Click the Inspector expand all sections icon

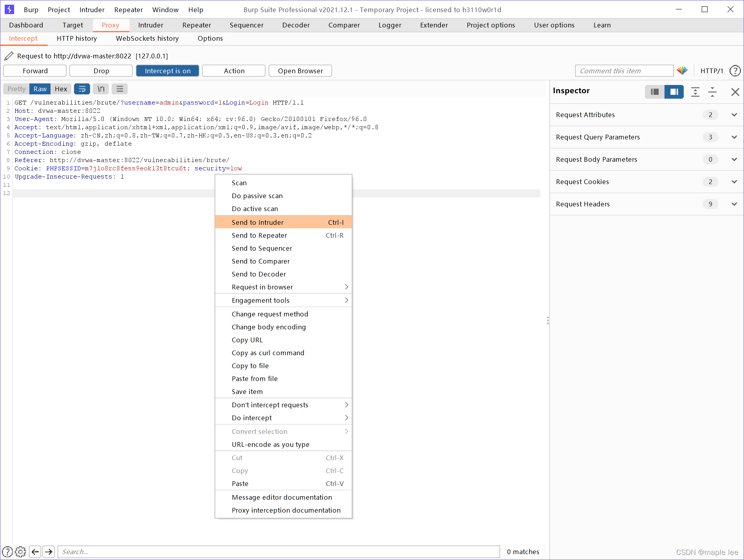pyautogui.click(x=695, y=92)
